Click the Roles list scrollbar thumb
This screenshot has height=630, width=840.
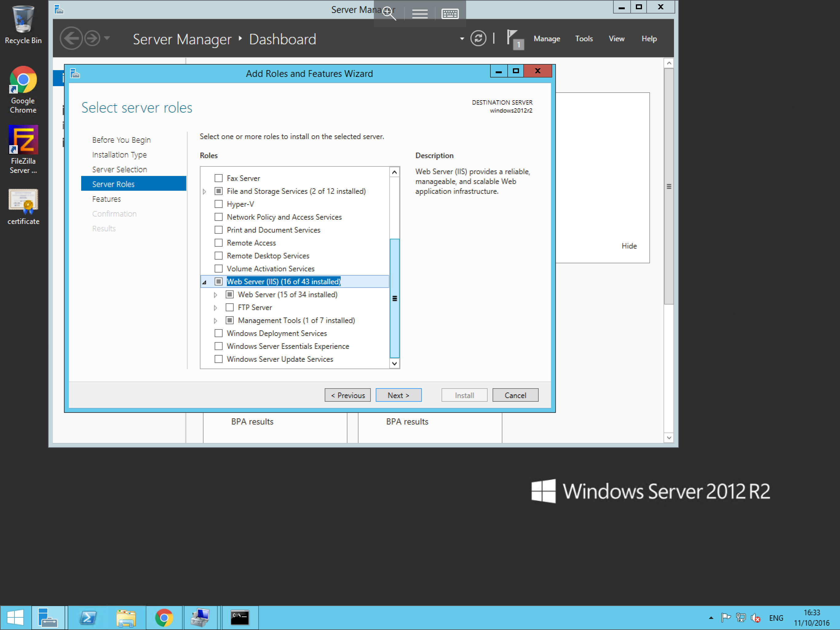(394, 298)
